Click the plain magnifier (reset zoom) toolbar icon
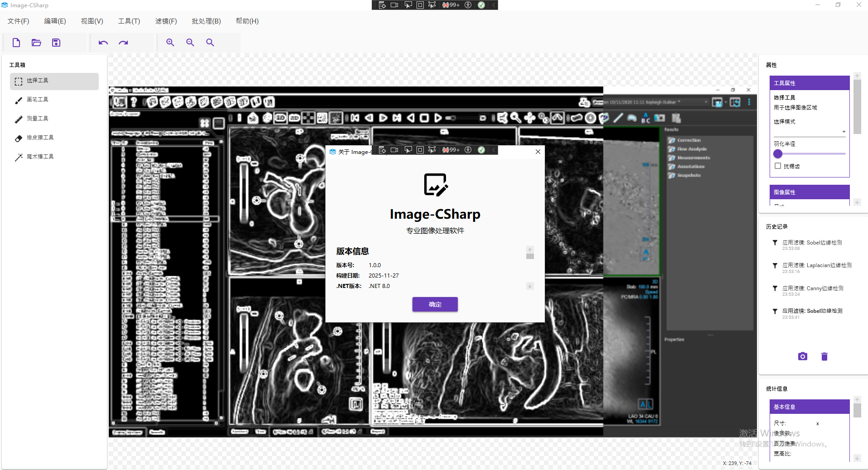The image size is (868, 470). tap(210, 43)
